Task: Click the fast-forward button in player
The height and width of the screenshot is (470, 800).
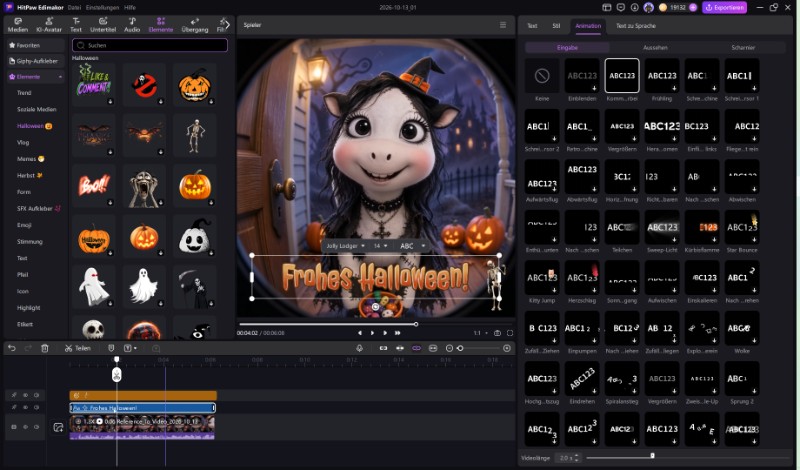Action: click(x=397, y=333)
